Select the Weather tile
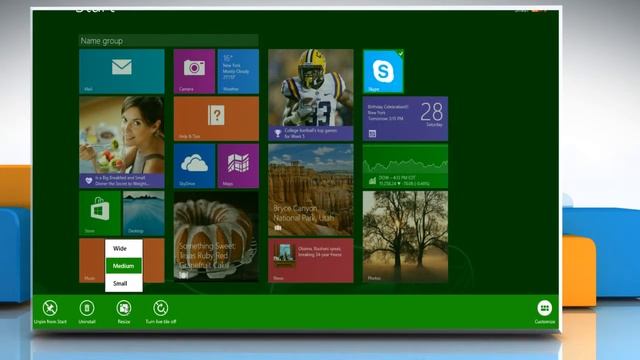The height and width of the screenshot is (360, 640). point(238,71)
